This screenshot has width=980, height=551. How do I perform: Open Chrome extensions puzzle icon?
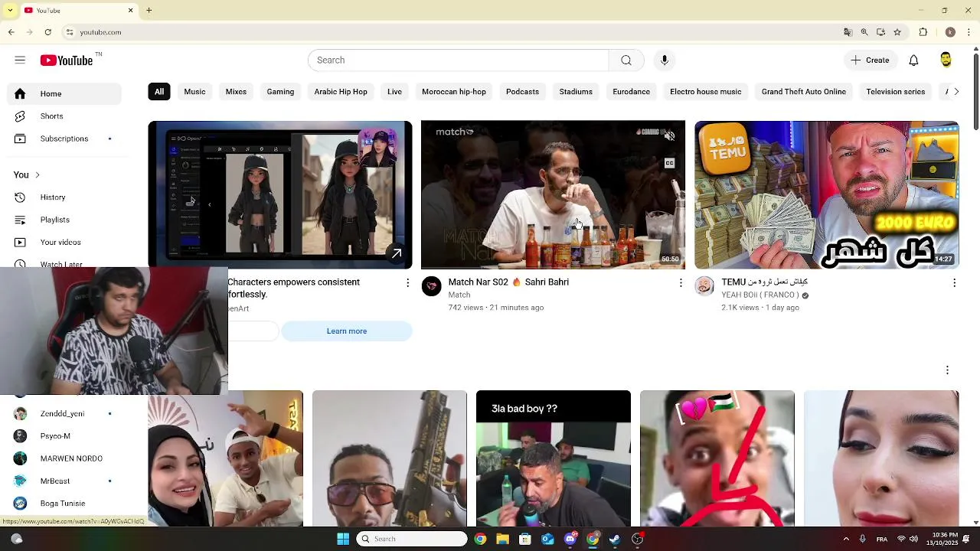click(923, 32)
